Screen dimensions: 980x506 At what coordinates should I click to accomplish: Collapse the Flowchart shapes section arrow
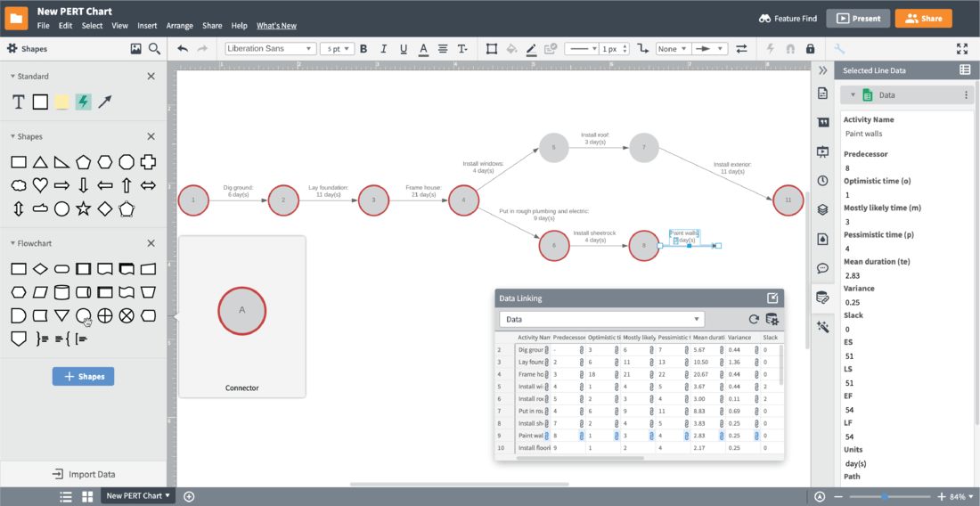(x=13, y=243)
